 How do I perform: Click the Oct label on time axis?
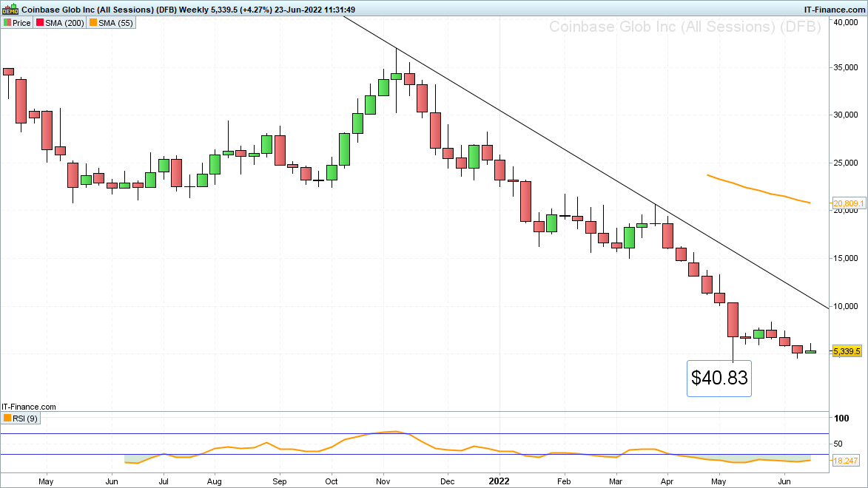tap(331, 481)
